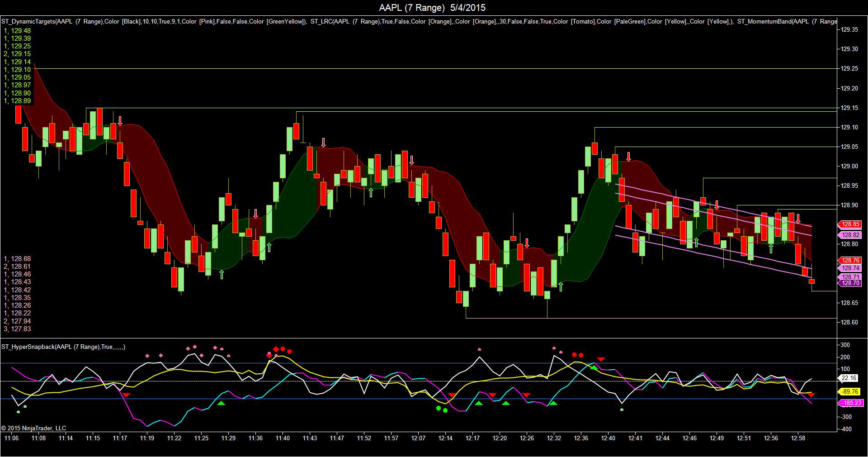
Task: Select target row '1, 128.68'
Action: pyautogui.click(x=17, y=259)
